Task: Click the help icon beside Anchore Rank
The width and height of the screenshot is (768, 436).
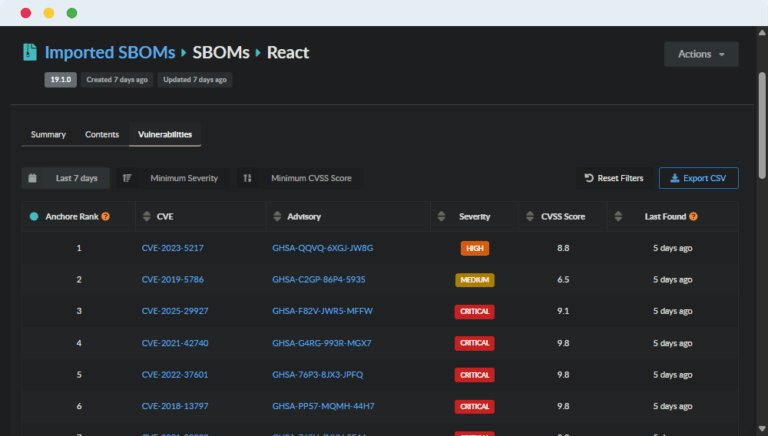Action: click(105, 216)
